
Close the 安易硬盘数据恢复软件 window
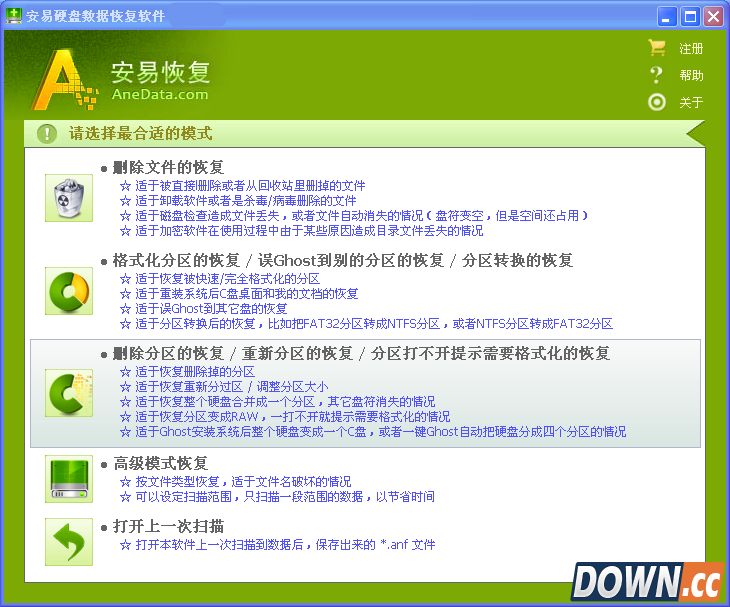[x=713, y=16]
